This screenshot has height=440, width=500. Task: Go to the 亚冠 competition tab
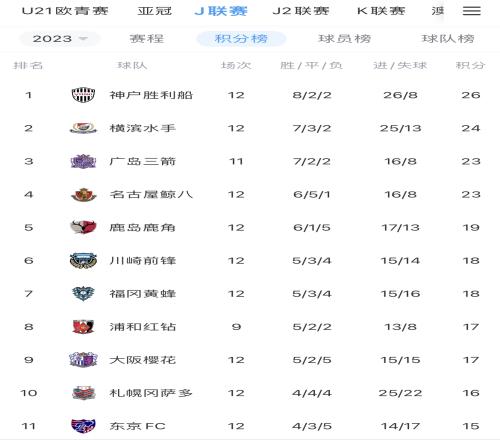click(x=155, y=11)
